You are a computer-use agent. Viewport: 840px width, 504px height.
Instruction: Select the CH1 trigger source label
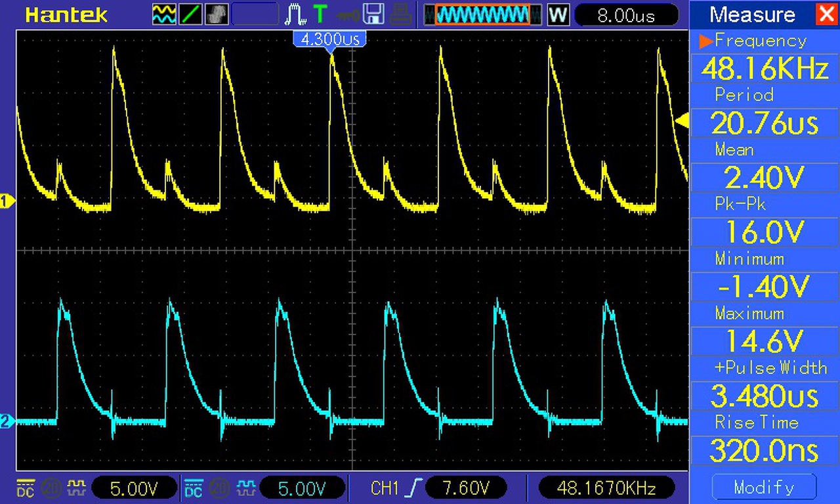385,488
